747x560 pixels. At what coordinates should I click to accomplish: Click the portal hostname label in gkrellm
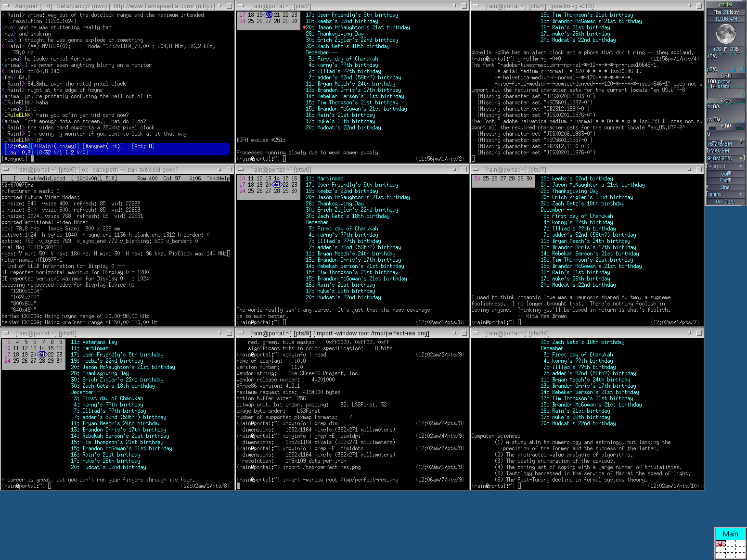725,5
